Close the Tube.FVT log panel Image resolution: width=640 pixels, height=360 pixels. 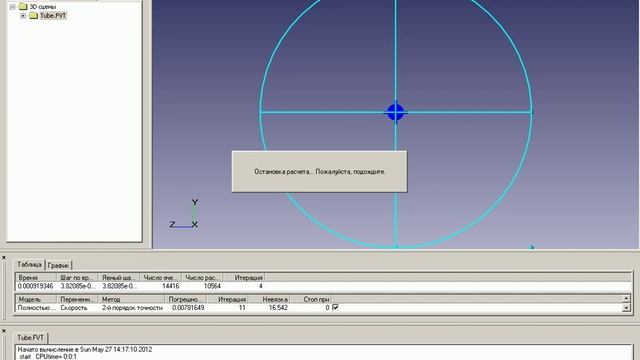[4, 331]
